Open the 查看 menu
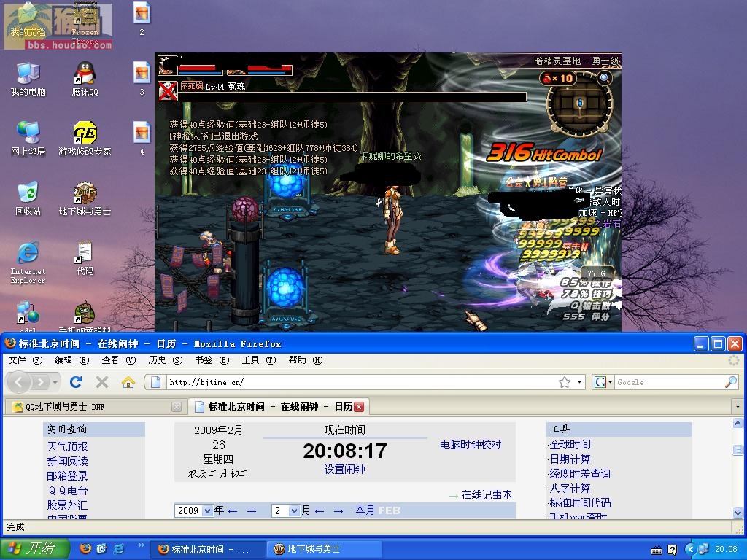This screenshot has height=560, width=747. pos(119,360)
